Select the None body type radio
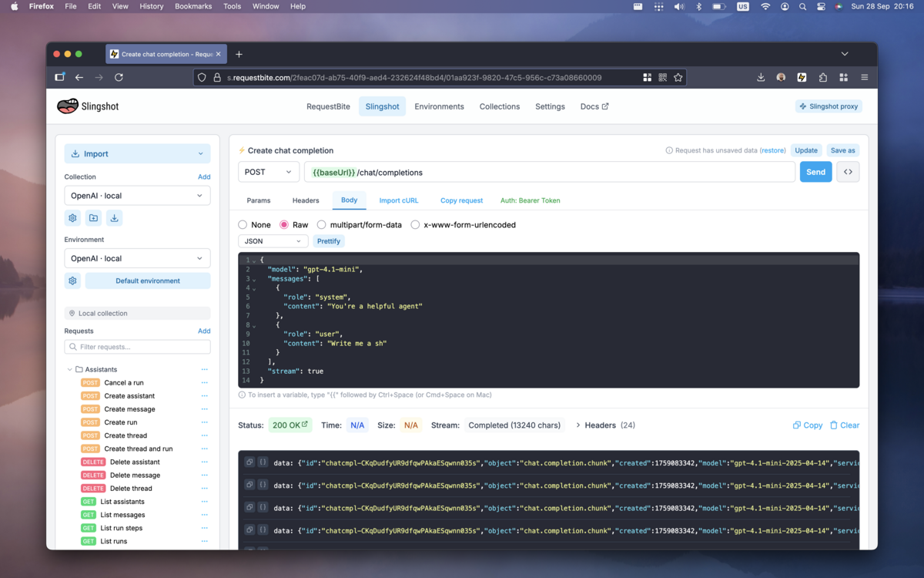The height and width of the screenshot is (578, 924). point(243,225)
